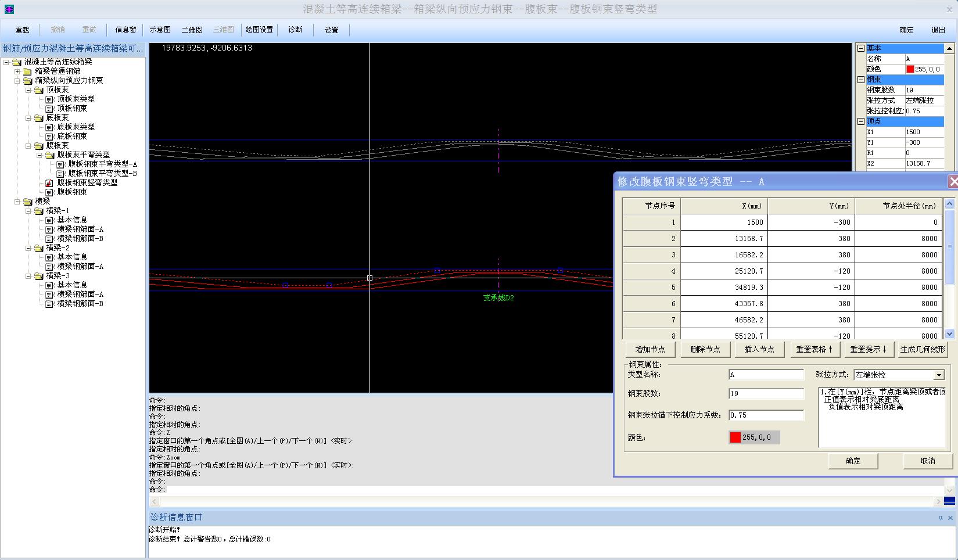Click the folder icon beside 腹板束平弯类型
The height and width of the screenshot is (560, 958).
click(x=49, y=155)
